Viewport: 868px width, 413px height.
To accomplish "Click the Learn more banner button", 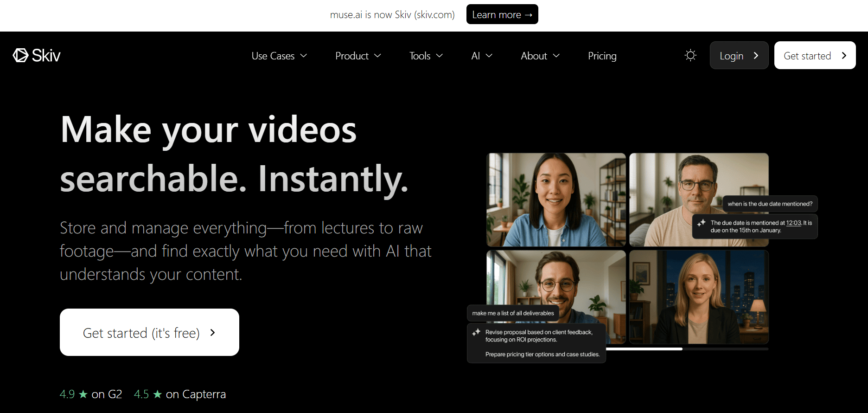I will 502,14.
